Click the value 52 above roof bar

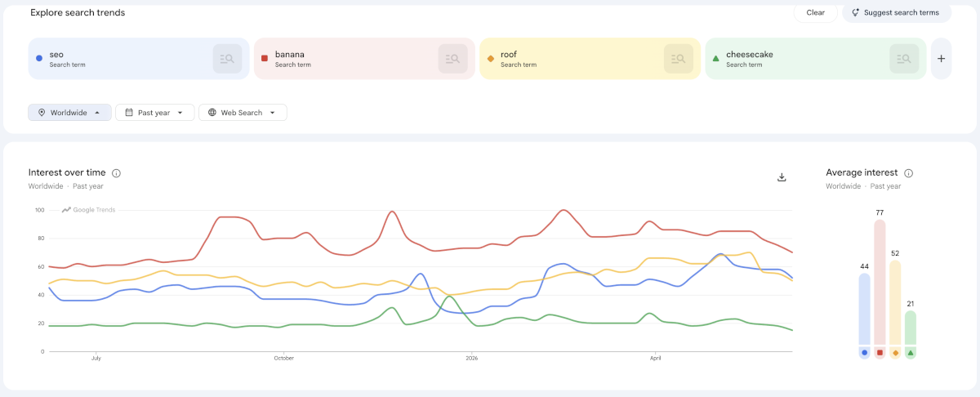[895, 253]
